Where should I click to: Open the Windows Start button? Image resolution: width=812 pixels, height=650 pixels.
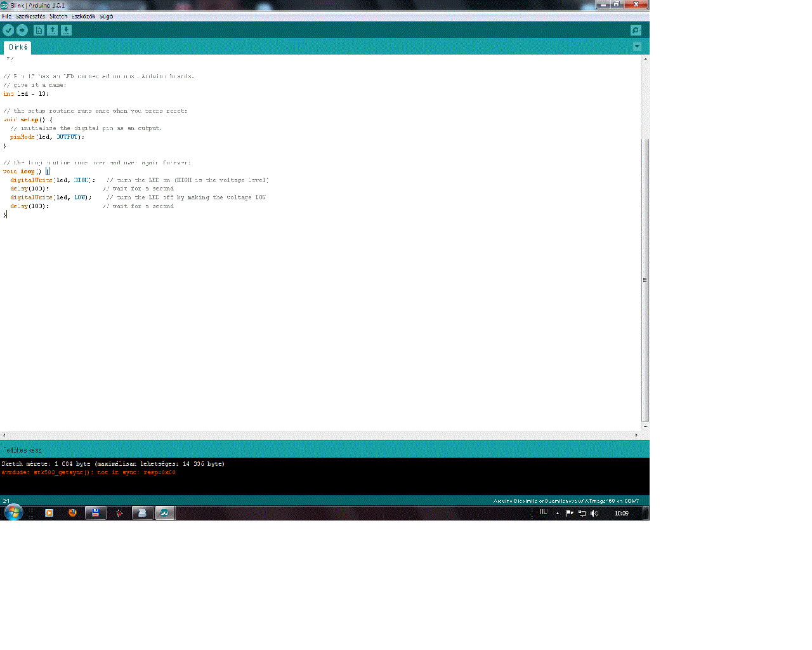(13, 512)
